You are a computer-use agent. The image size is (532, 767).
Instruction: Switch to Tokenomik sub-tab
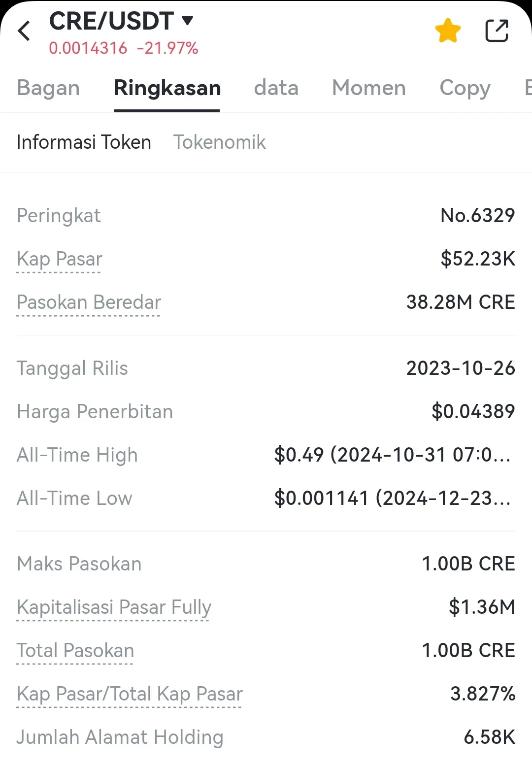(219, 142)
